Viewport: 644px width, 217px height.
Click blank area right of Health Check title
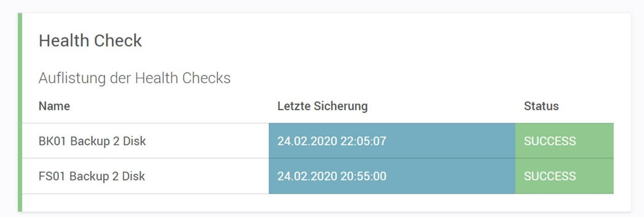[372, 41]
